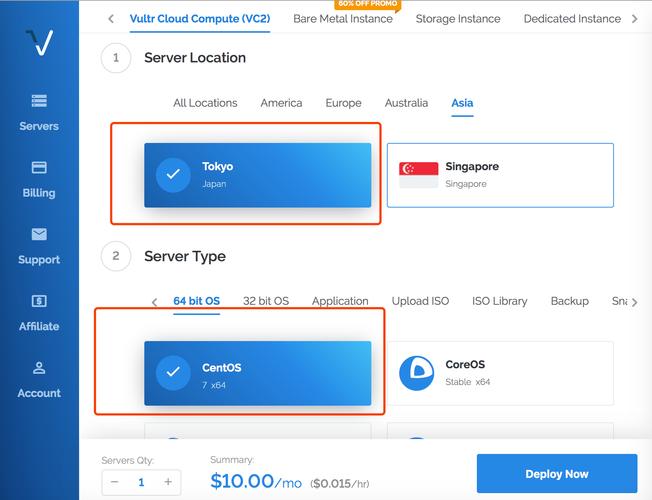Filter locations by America

(x=282, y=103)
